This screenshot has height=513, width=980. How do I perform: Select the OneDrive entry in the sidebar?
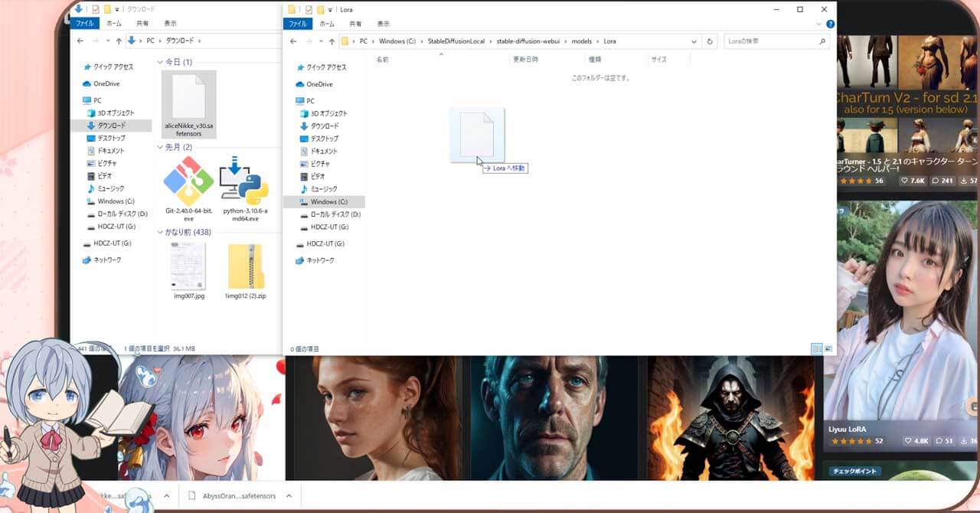point(318,83)
